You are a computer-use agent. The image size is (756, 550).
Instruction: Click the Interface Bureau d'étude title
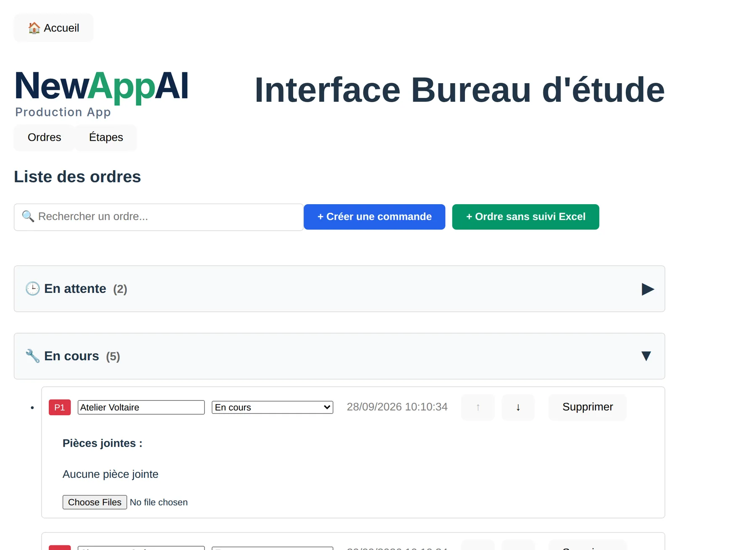pos(459,89)
